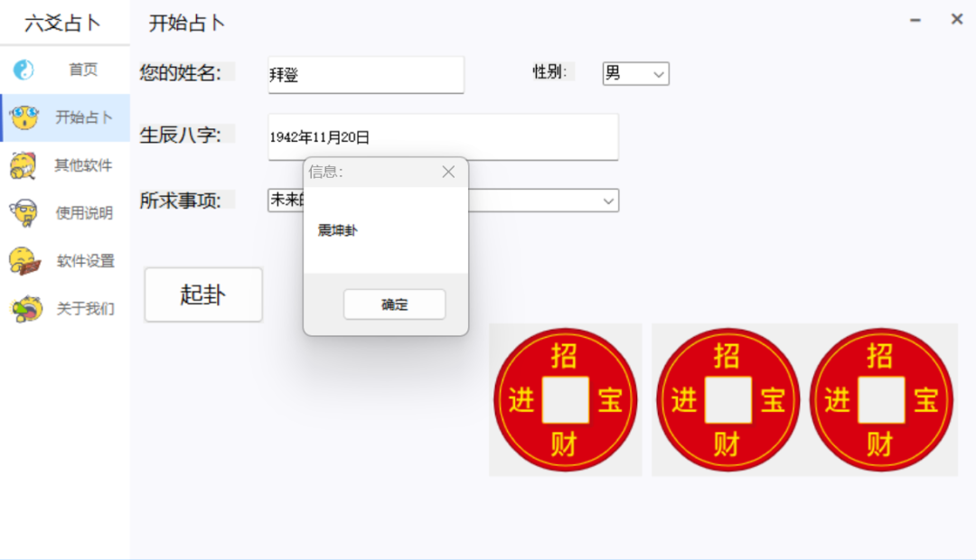This screenshot has height=560, width=976.
Task: Click the first 招财进宝 coin image
Action: point(565,399)
